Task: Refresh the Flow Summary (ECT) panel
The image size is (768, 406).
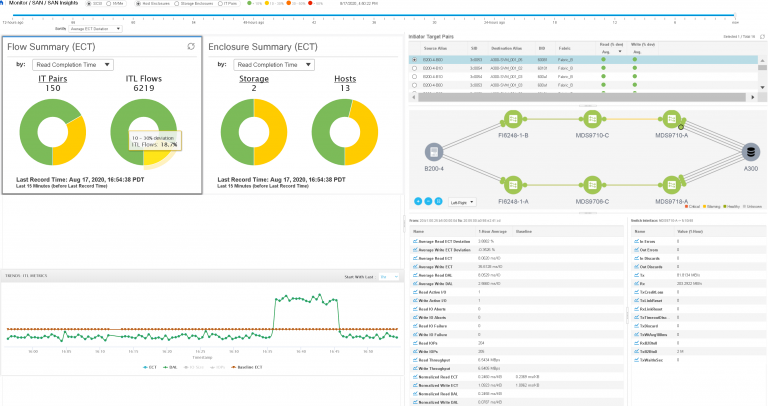Action: 191,46
